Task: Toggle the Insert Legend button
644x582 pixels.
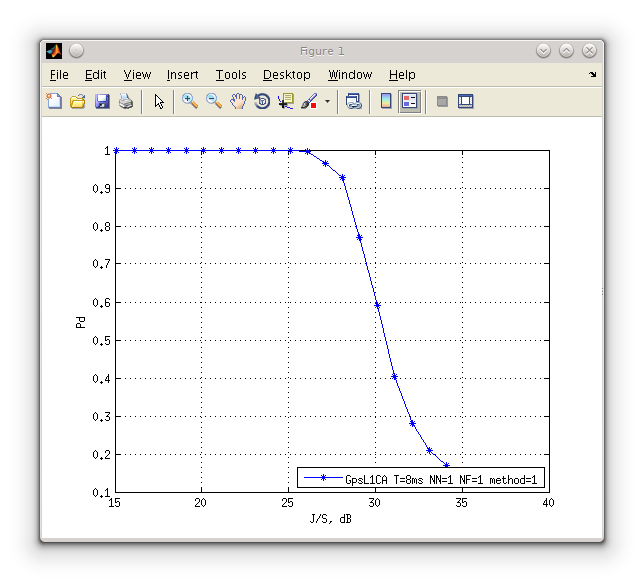Action: pos(409,101)
